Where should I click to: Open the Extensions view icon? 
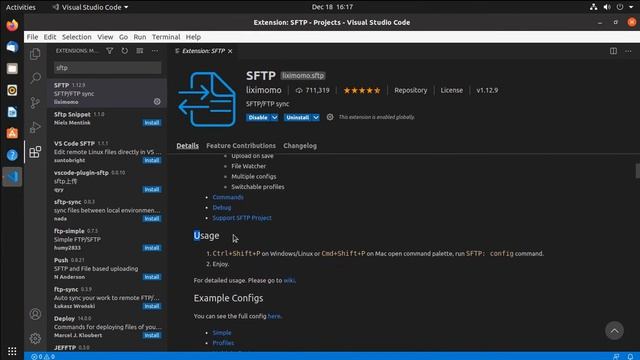pyautogui.click(x=35, y=152)
